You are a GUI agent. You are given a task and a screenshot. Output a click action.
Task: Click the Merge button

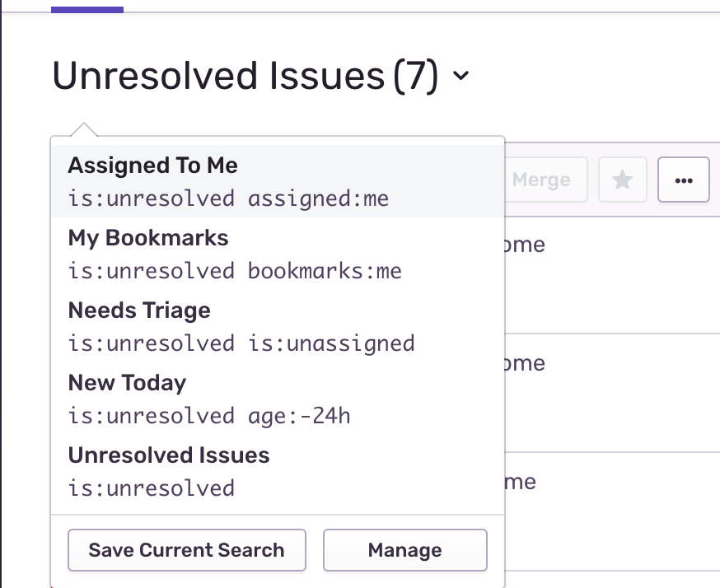(x=541, y=180)
